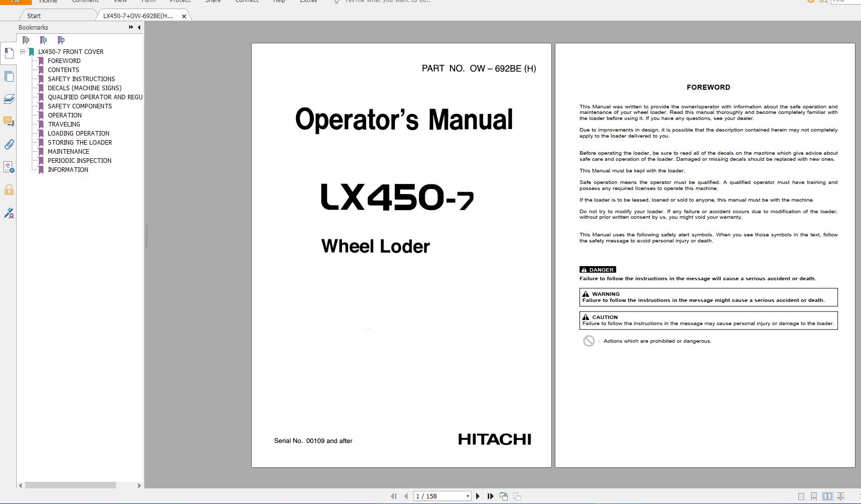The image size is (861, 504).
Task: Open the Bookmarks panel icon in the sidebar
Action: click(x=9, y=53)
